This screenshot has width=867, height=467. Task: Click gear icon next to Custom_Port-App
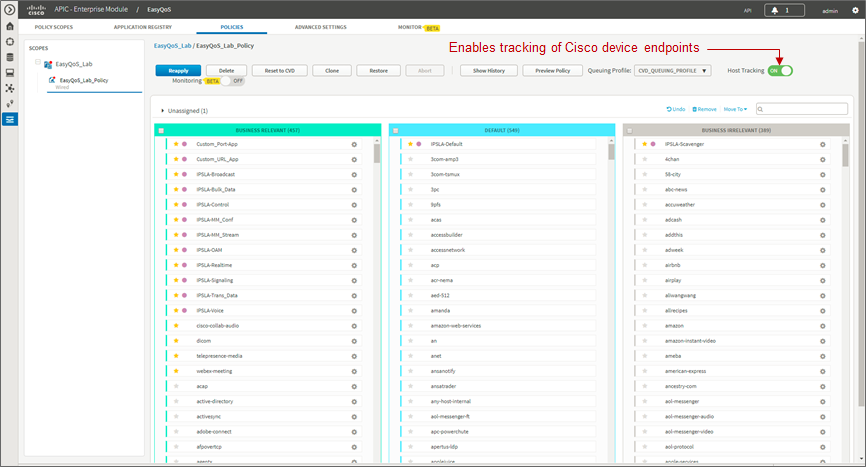(354, 144)
